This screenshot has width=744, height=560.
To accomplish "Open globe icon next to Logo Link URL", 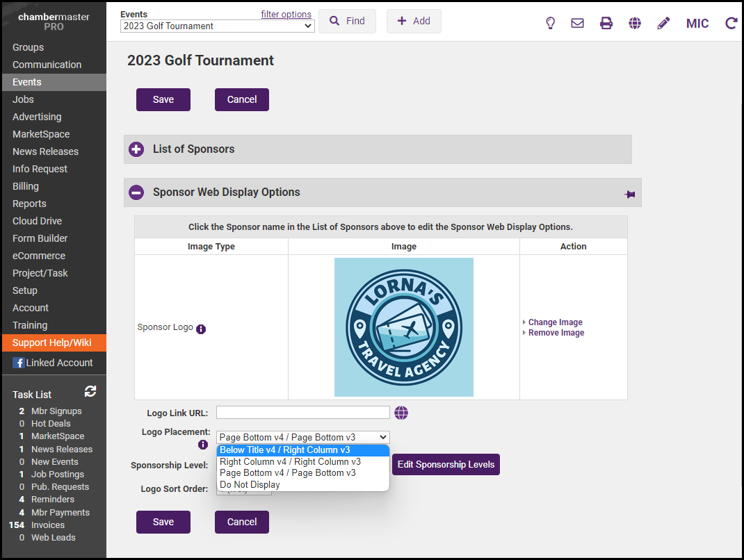I will [x=401, y=413].
